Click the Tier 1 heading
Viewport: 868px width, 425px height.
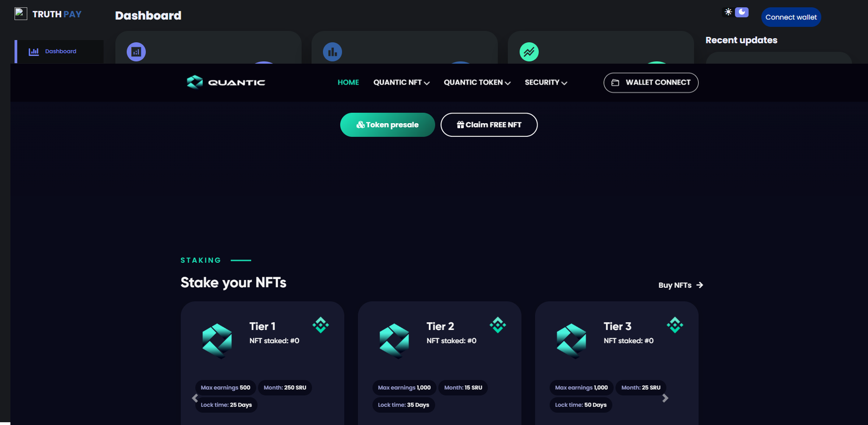tap(263, 326)
